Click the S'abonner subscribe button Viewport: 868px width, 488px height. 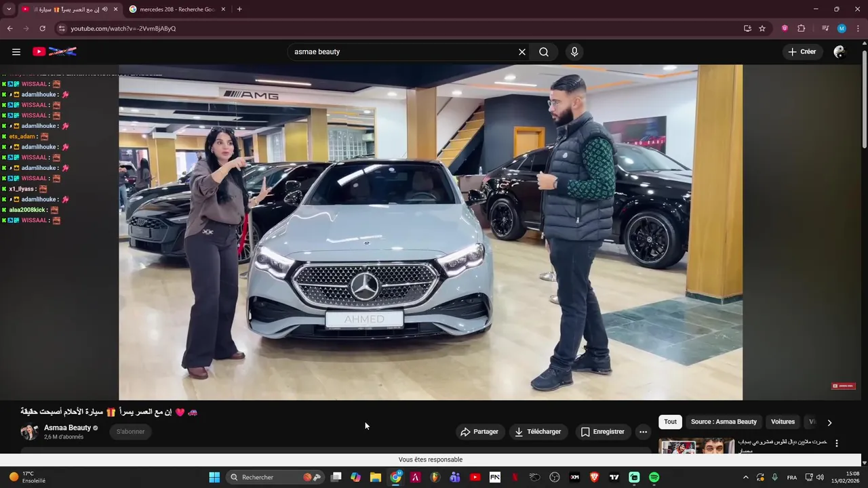tap(130, 432)
